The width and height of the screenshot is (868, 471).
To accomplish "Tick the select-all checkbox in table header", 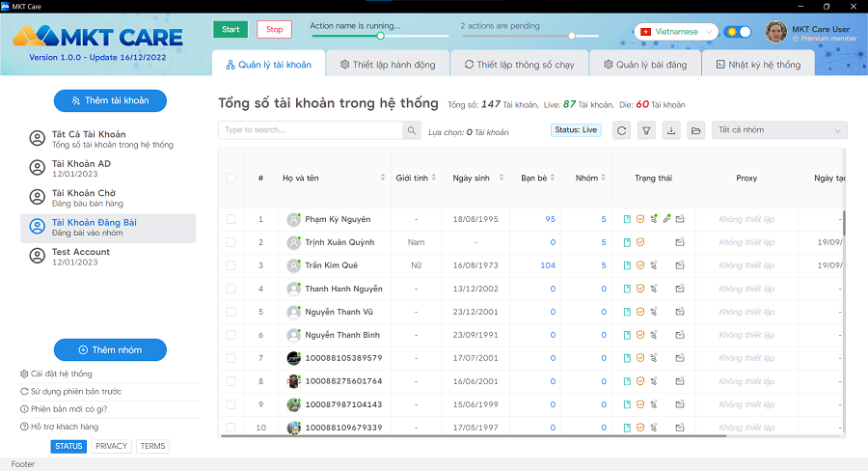I will pos(231,178).
